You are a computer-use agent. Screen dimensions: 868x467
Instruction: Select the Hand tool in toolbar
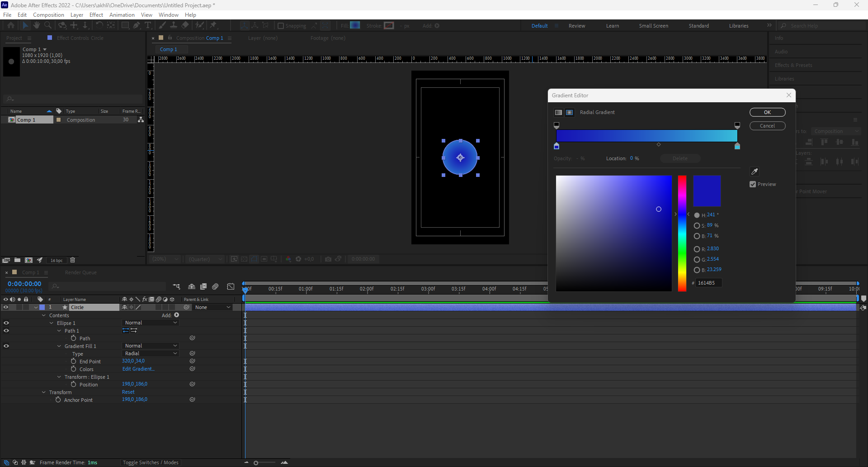[x=37, y=25]
